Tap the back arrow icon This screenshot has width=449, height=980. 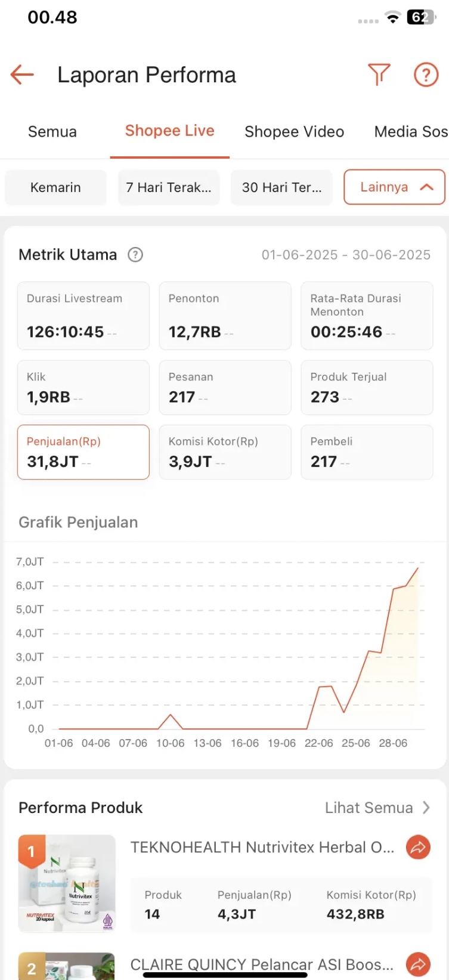click(x=22, y=75)
